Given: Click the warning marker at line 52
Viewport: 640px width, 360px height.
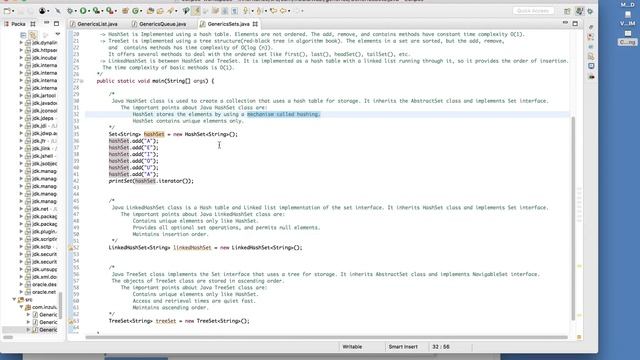Looking at the screenshot, I should coord(70,248).
